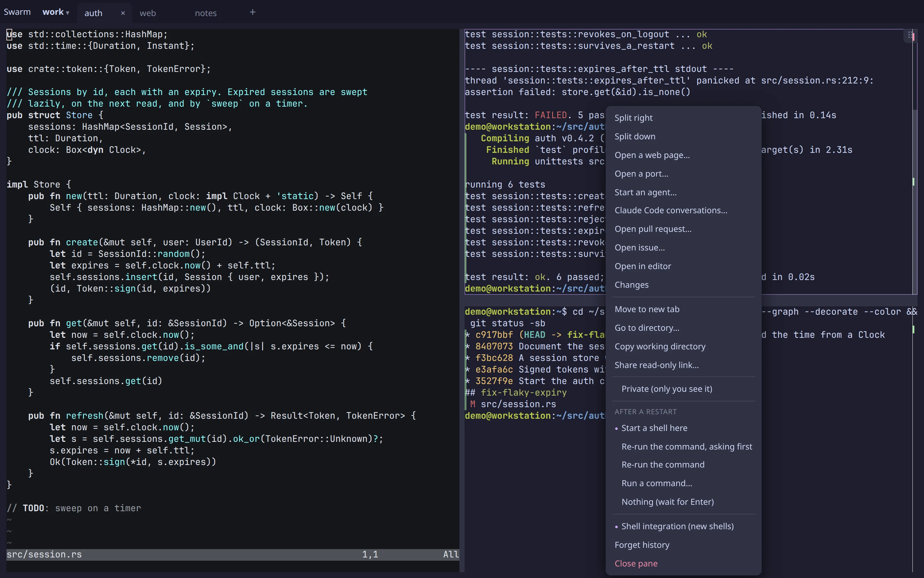The image size is (924, 578).
Task: Click the src/session.rs status line
Action: 233,555
